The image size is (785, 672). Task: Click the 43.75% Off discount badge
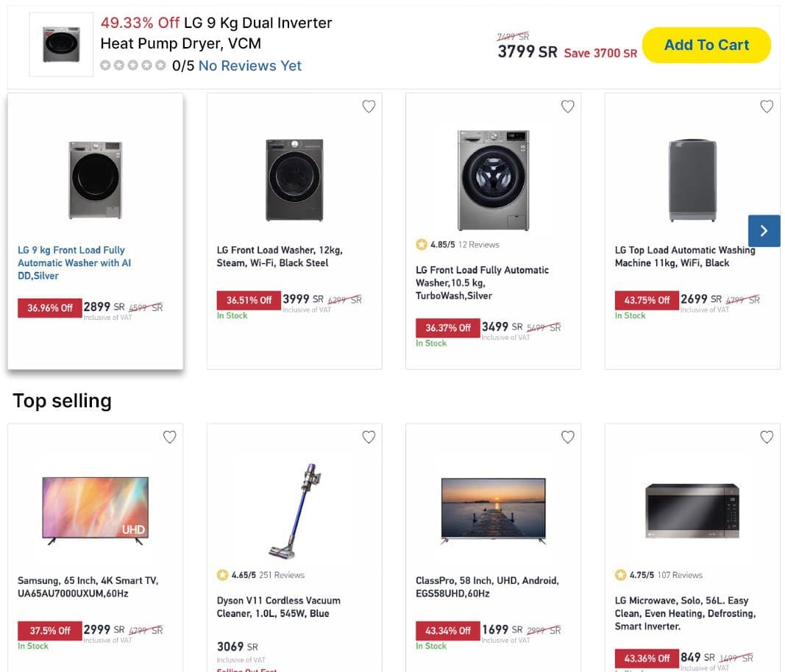pyautogui.click(x=647, y=300)
